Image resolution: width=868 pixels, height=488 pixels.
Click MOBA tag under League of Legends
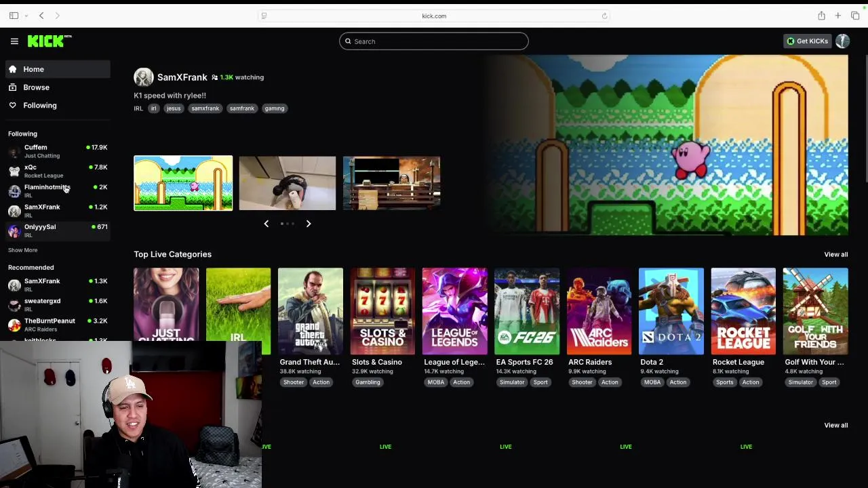(436, 382)
